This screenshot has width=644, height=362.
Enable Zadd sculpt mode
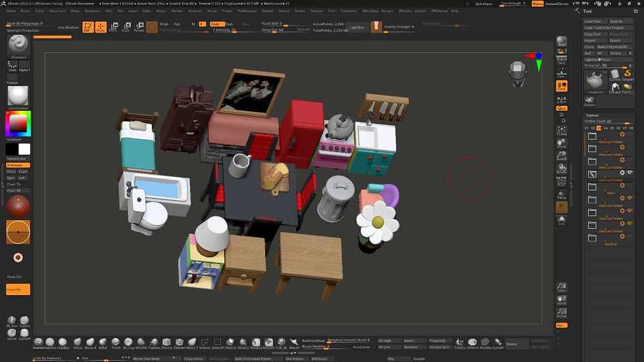click(217, 24)
